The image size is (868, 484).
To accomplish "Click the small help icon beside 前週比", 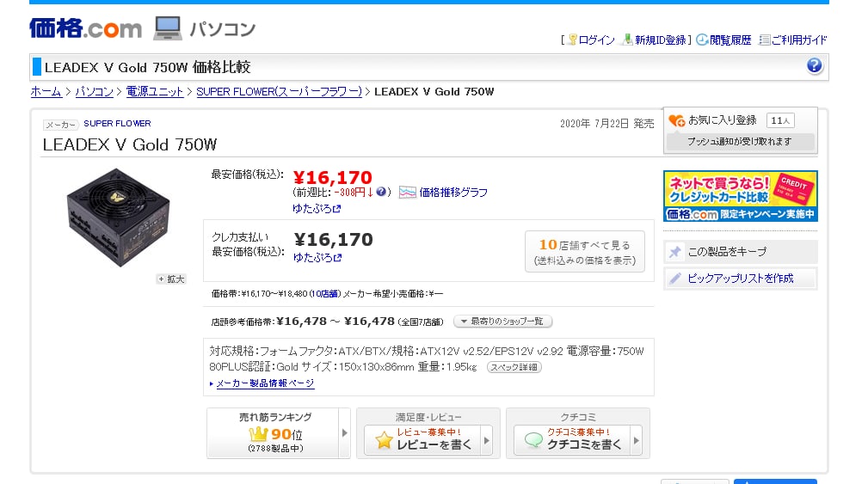I will pos(382,192).
